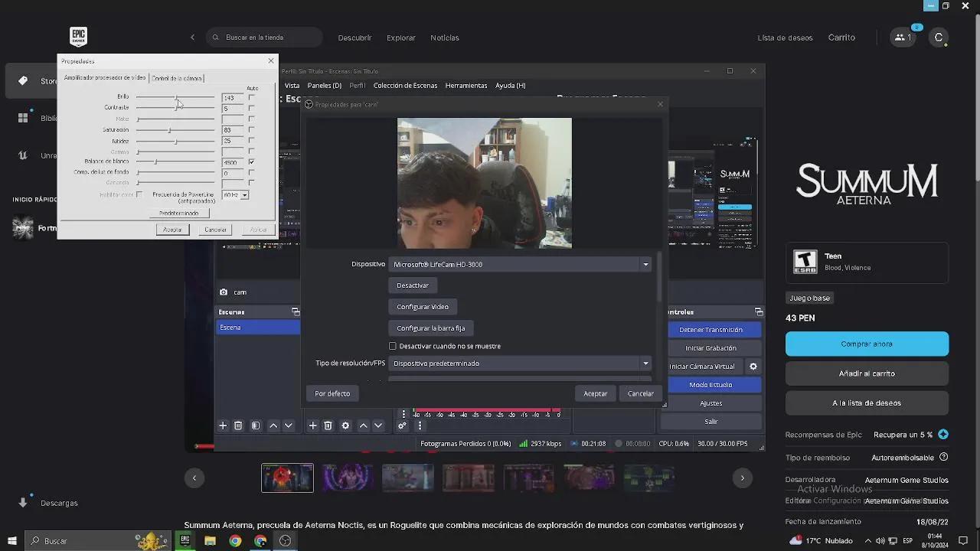Open advanced audio properties gear in mixer
Viewport: 980px width, 551px height.
[402, 425]
